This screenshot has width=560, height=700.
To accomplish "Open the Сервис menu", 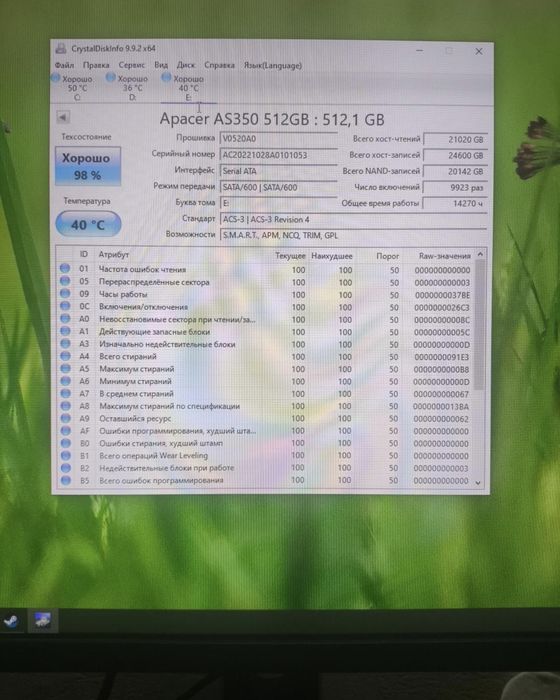I will click(132, 65).
